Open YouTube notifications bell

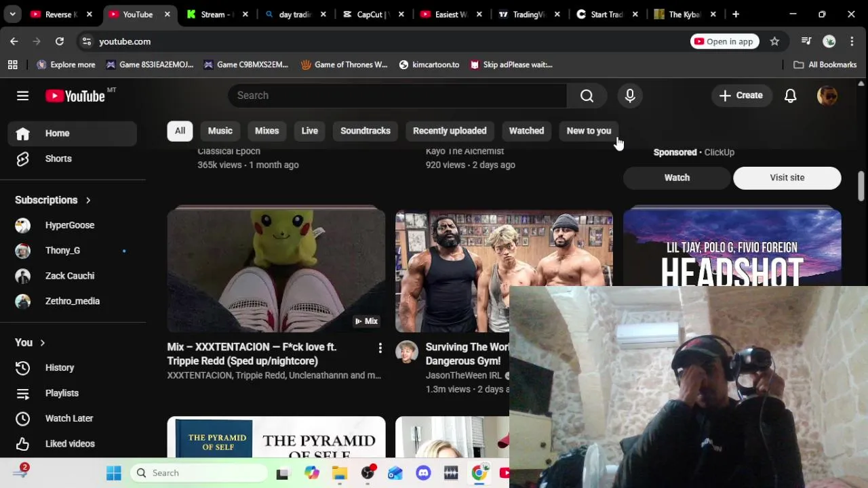pos(790,96)
